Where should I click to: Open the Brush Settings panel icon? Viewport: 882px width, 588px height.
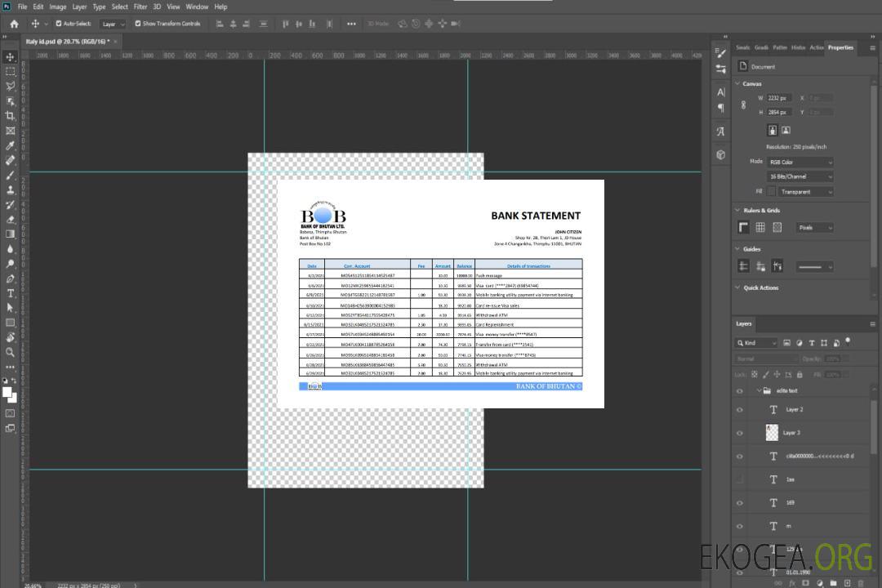coord(721,53)
